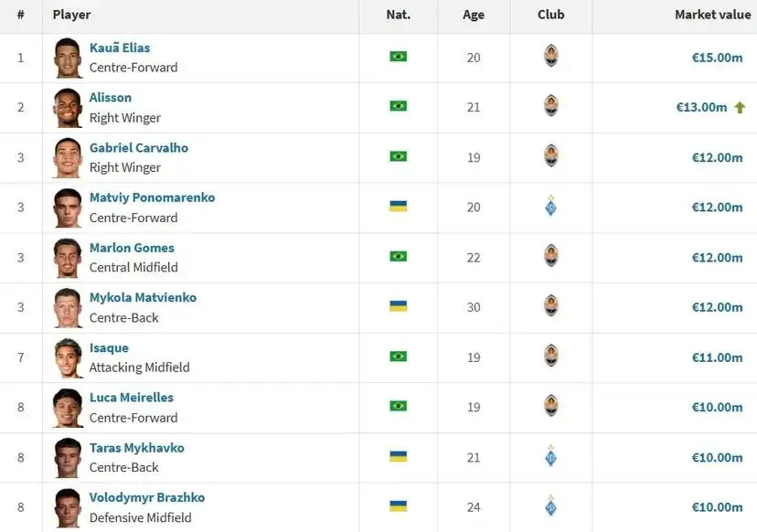Open Gabriel Carvalho player profile link
This screenshot has height=532, width=757.
tap(139, 148)
